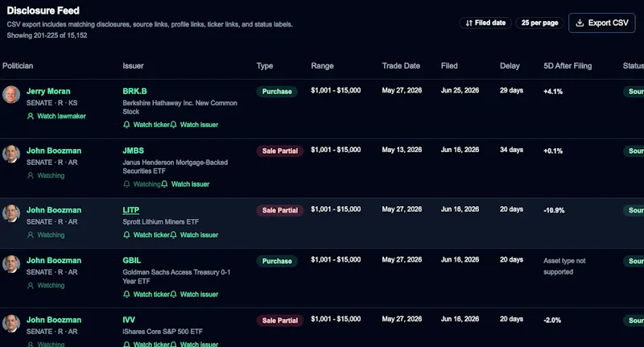The width and height of the screenshot is (644, 347).
Task: Open the 25 per page selector
Action: 539,23
